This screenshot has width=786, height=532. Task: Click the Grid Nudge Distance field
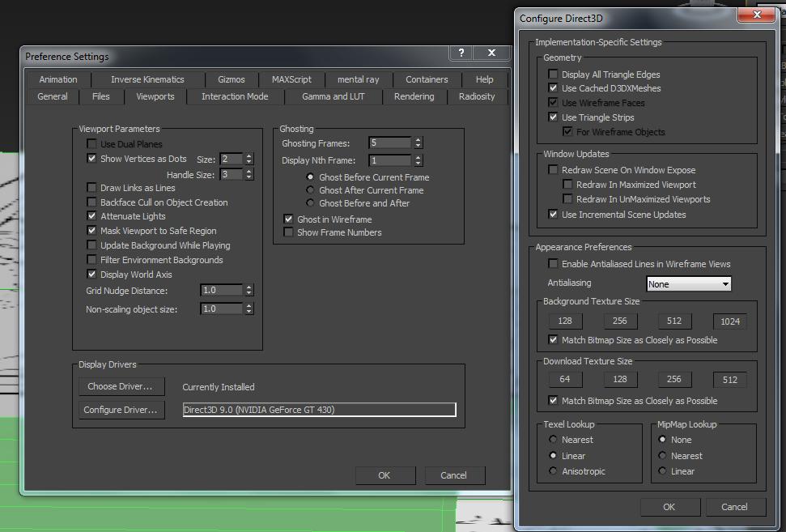[221, 291]
